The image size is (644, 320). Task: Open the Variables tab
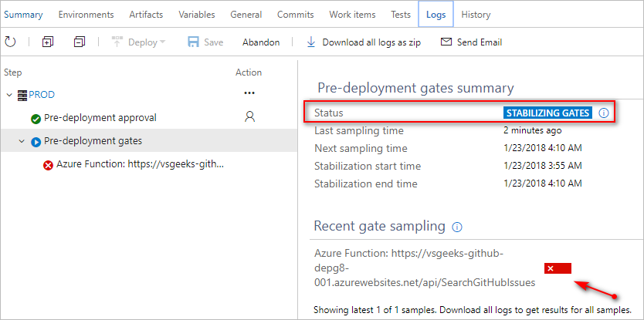[197, 15]
